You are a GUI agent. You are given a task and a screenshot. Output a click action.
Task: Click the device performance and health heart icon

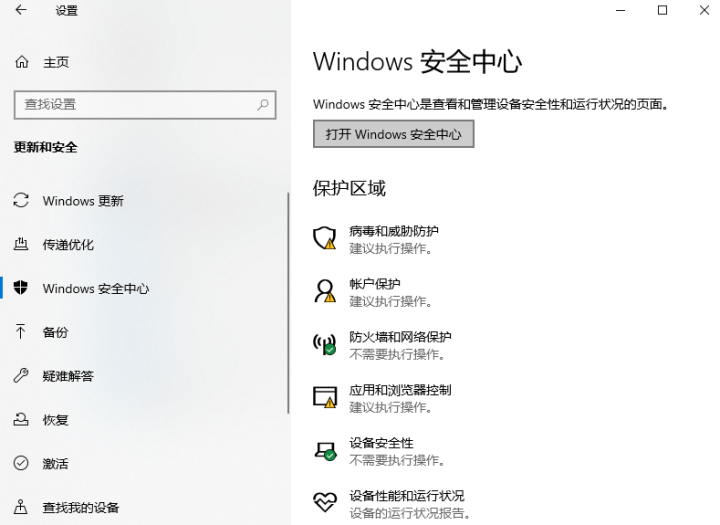pos(324,502)
